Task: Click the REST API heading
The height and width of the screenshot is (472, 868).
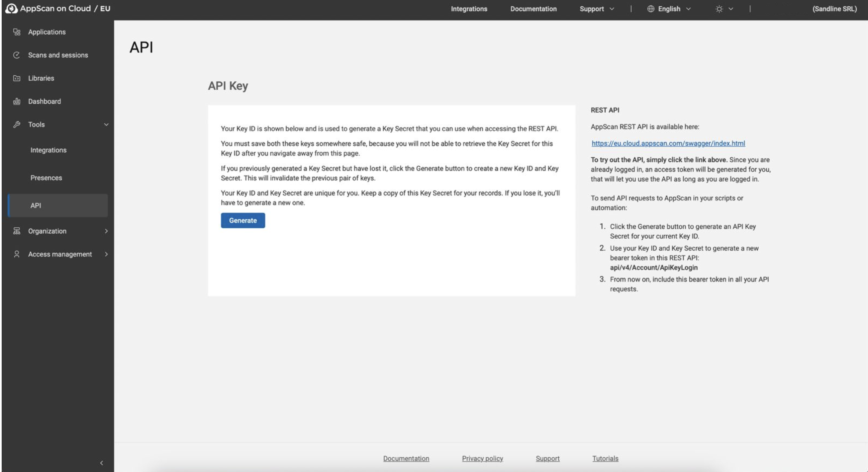Action: click(605, 110)
